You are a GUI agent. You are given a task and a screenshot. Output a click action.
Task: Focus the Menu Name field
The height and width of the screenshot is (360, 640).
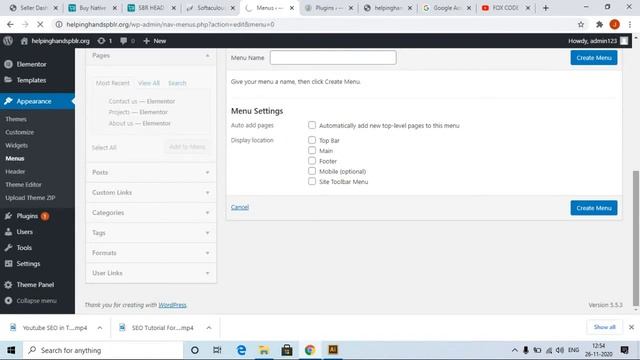[333, 58]
